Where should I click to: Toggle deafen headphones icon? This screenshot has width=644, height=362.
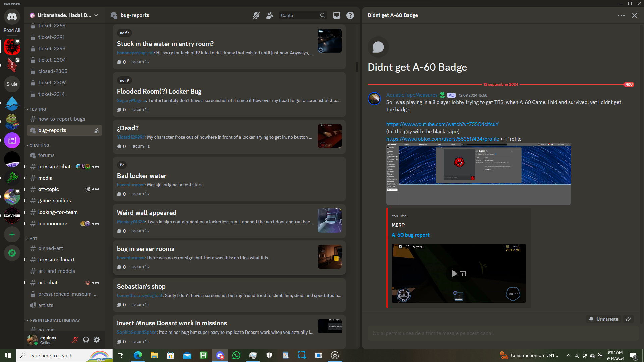click(x=86, y=340)
